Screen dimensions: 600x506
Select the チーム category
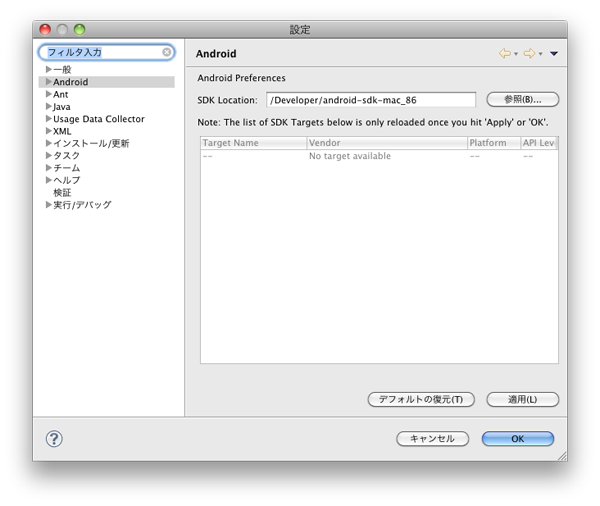67,168
